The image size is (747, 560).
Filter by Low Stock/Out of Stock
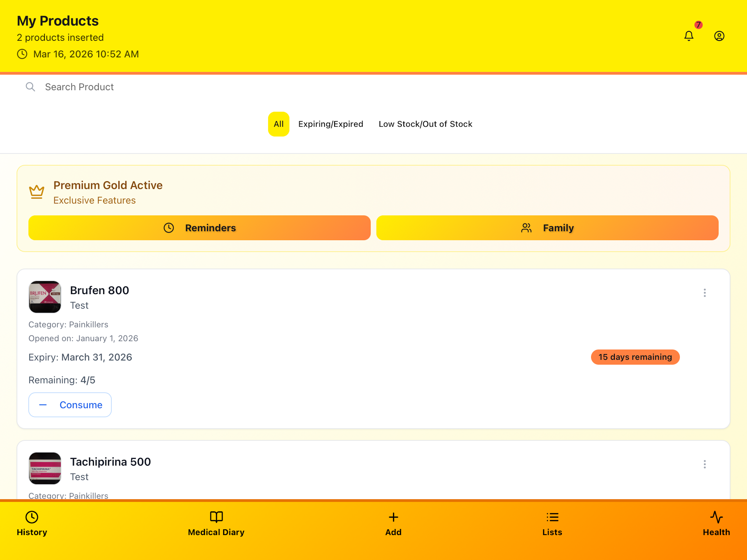click(x=425, y=124)
